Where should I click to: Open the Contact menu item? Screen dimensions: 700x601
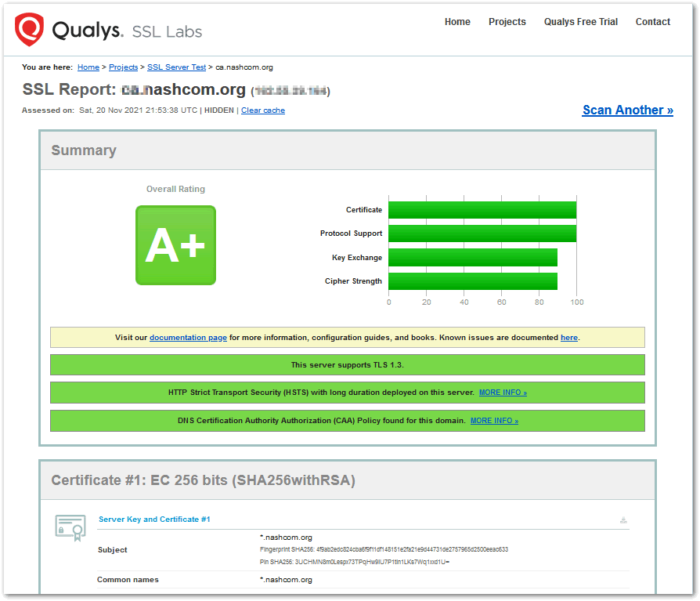point(653,22)
